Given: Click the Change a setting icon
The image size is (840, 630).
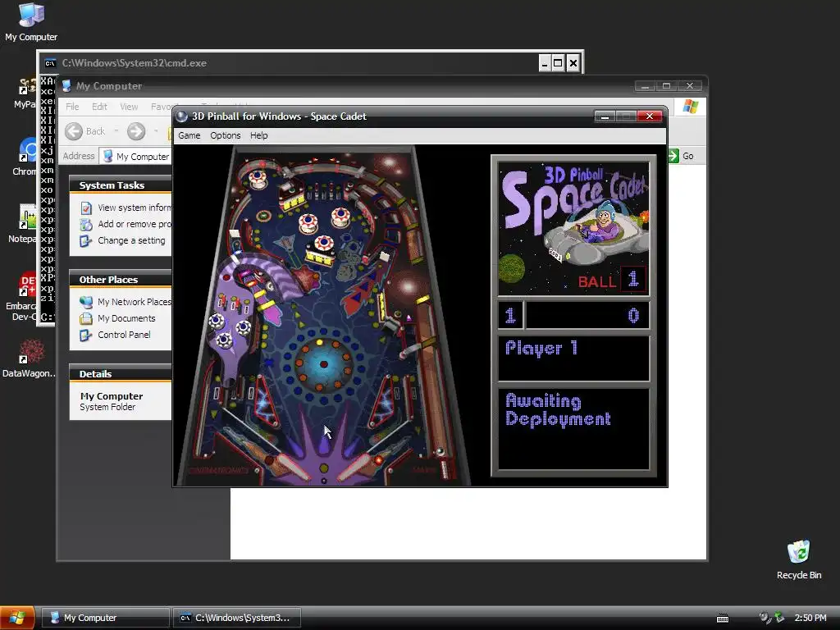Looking at the screenshot, I should click(x=85, y=240).
